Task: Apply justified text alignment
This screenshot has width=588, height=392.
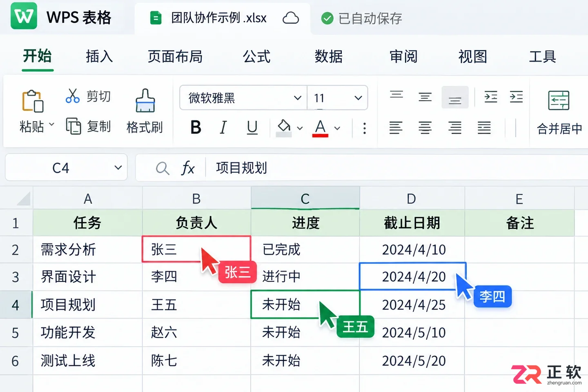Action: pyautogui.click(x=484, y=128)
